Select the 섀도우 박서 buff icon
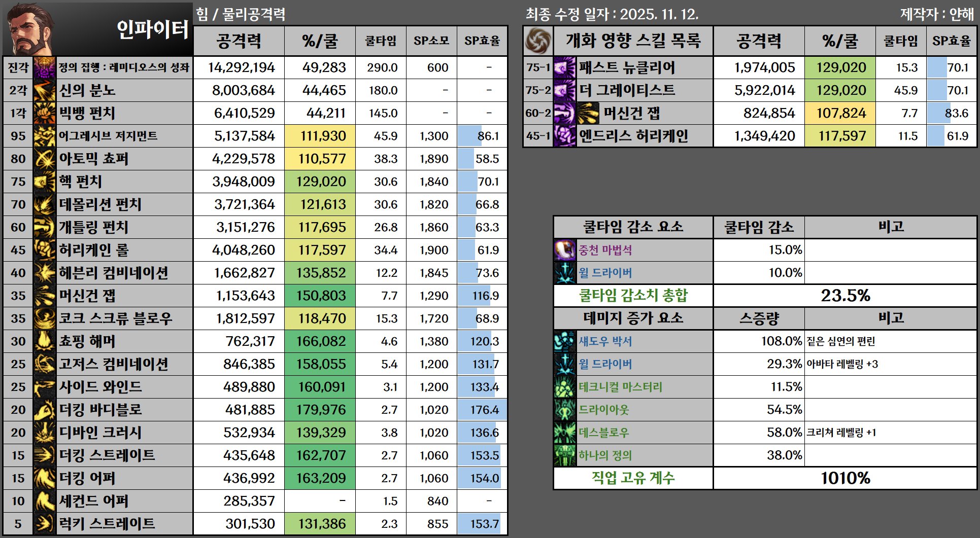Screen dimensions: 980x538 click(x=564, y=341)
